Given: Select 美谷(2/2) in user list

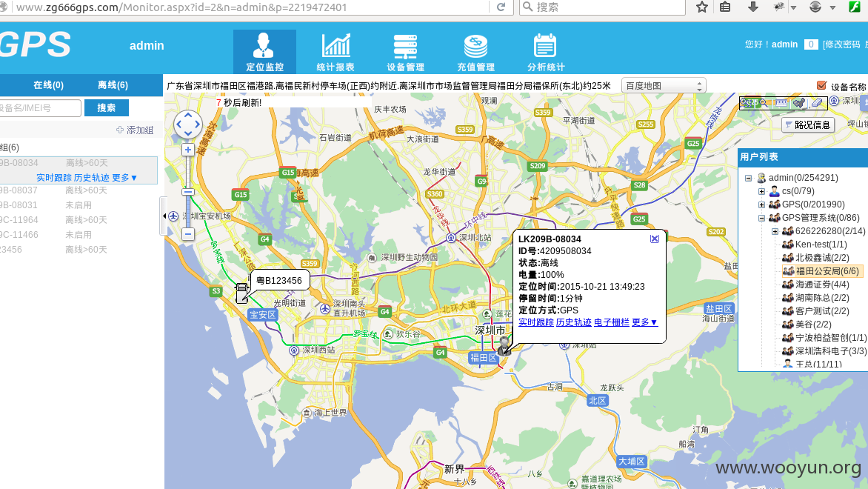Looking at the screenshot, I should tap(813, 324).
